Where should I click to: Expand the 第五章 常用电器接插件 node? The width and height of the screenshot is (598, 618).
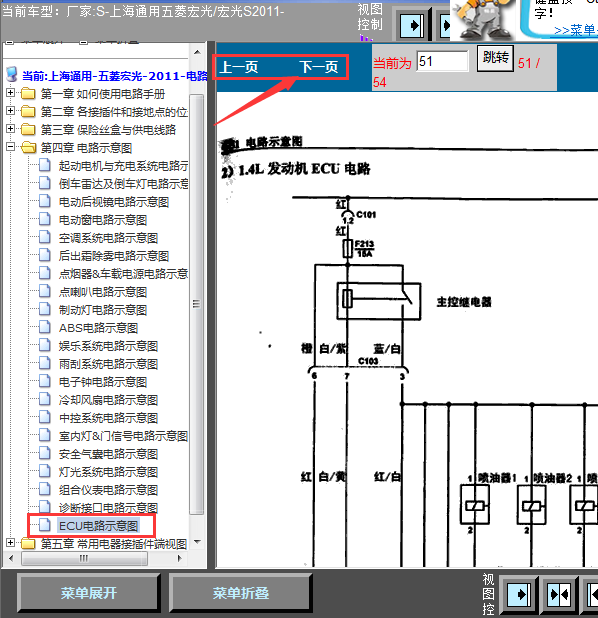click(11, 543)
